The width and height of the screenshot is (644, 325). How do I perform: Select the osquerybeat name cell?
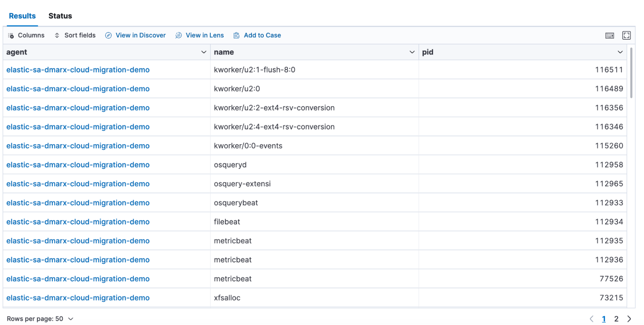314,203
